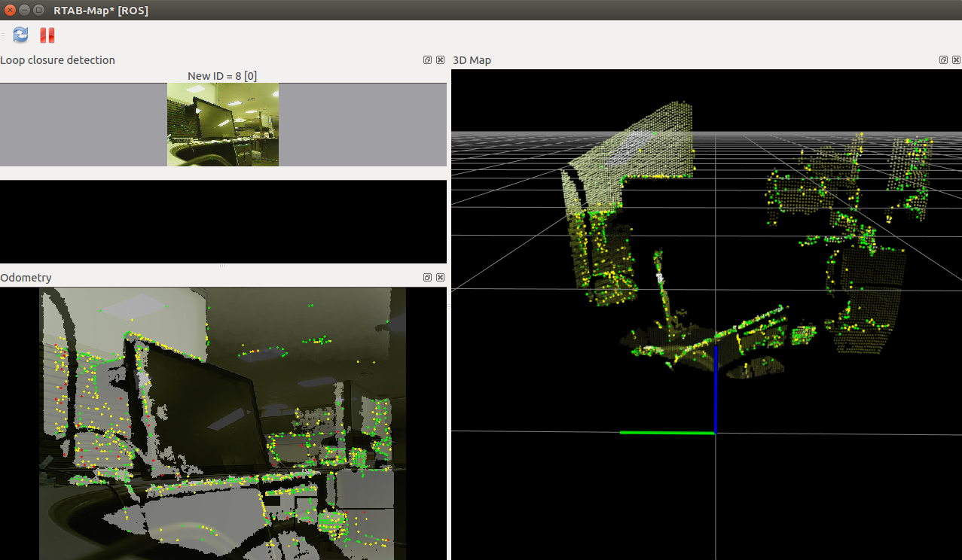Close the Odometry panel
962x560 pixels.
point(440,278)
